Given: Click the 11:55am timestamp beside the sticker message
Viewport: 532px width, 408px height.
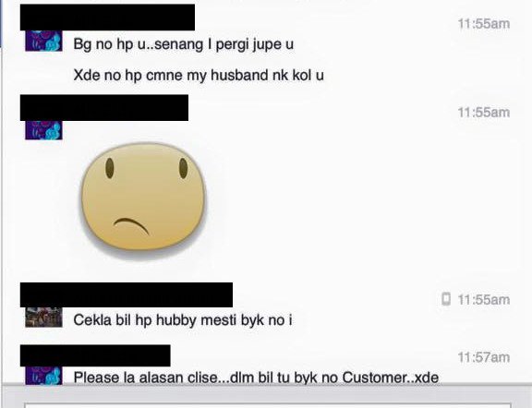Looking at the screenshot, I should click(x=483, y=113).
